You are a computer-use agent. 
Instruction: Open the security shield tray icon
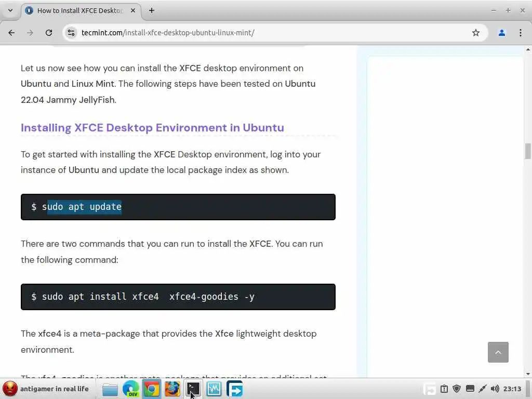(x=457, y=389)
